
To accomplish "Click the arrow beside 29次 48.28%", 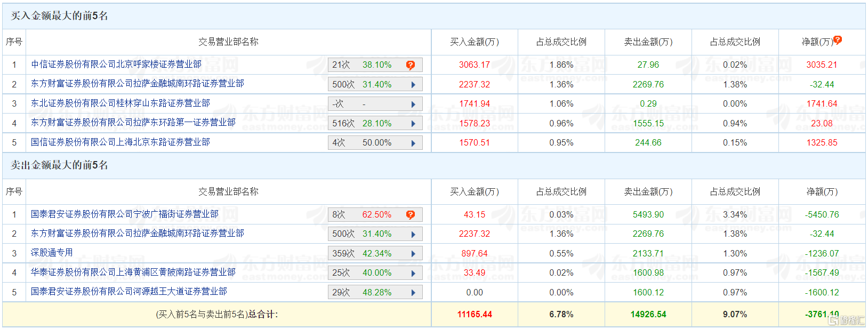I will pos(413,292).
